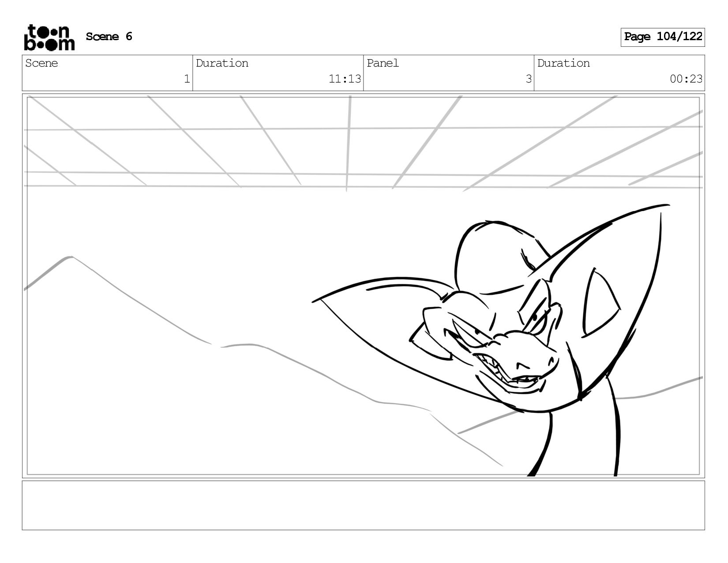Select the 'Scene 6' header text

click(109, 37)
